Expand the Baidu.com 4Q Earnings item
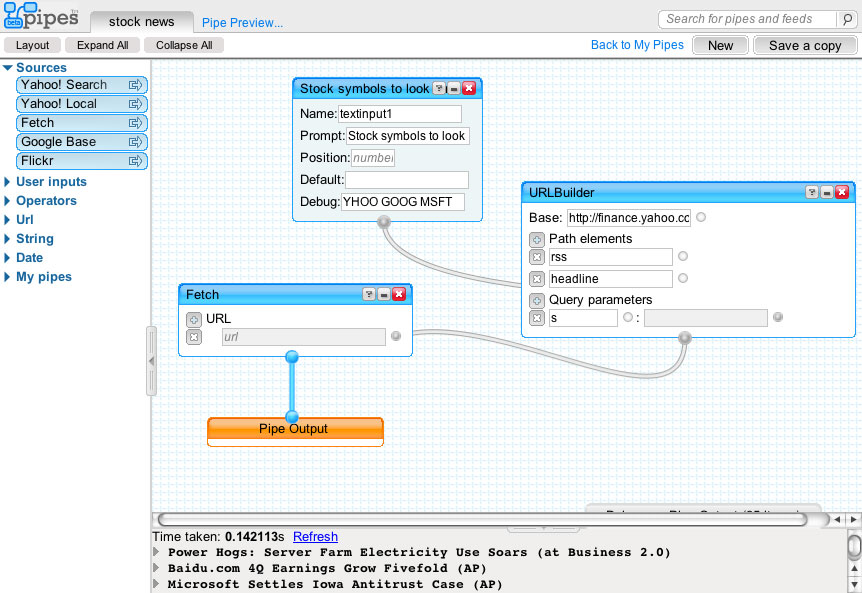Image resolution: width=862 pixels, height=593 pixels. coord(157,568)
